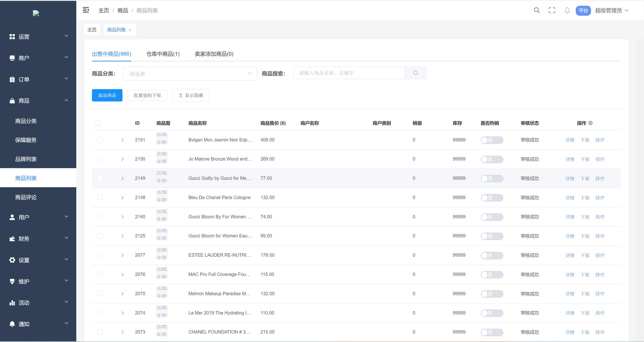Click the 订单 clipboard icon

point(12,79)
